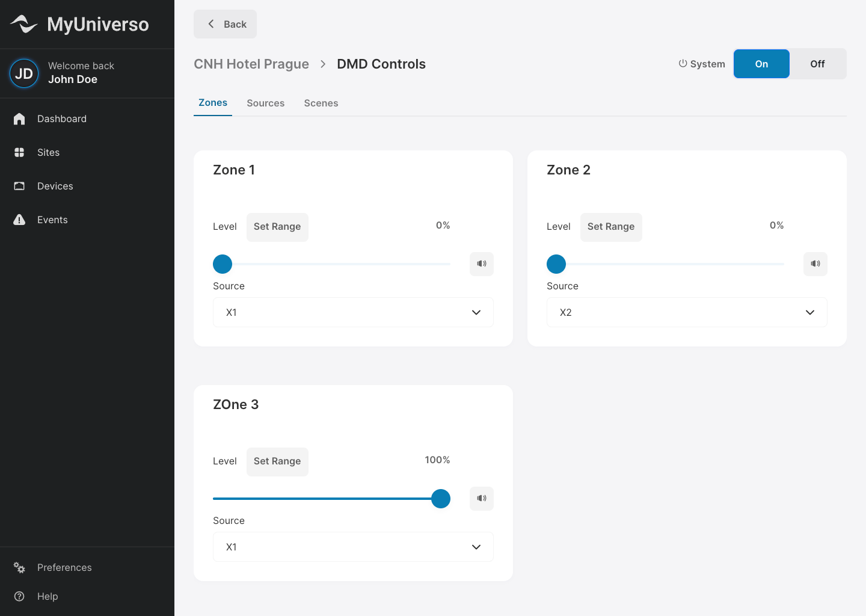Click the Zone 1 card title
The width and height of the screenshot is (866, 616).
[x=234, y=170]
